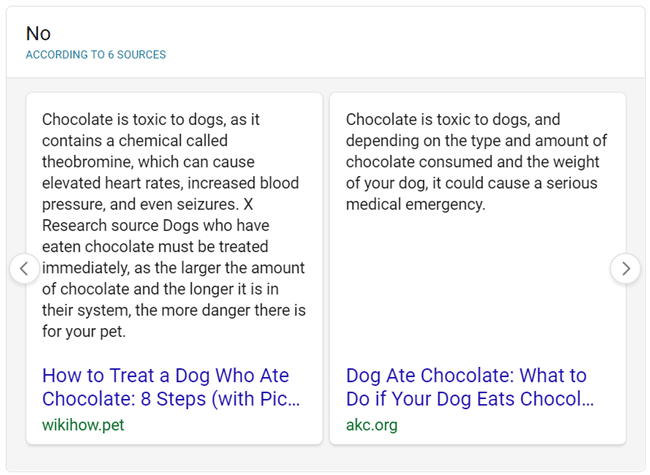The height and width of the screenshot is (475, 650).
Task: Click "medical emergency" in the AKC snippet
Action: (415, 204)
